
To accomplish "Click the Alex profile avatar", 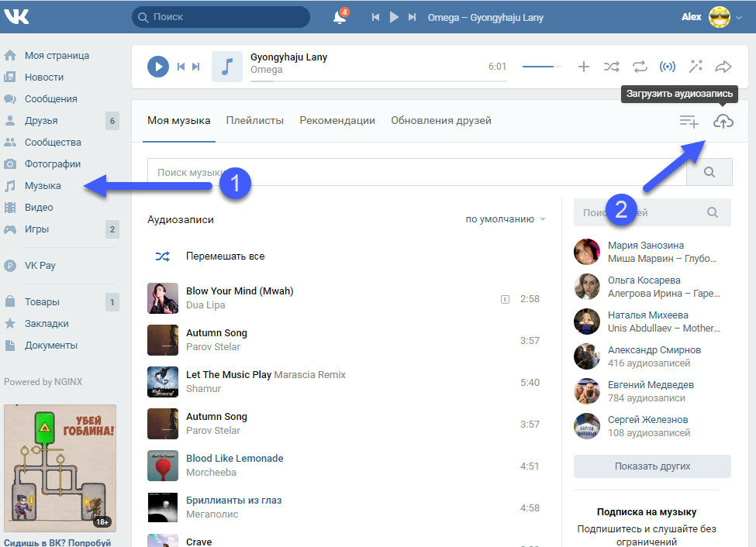I will click(x=720, y=17).
